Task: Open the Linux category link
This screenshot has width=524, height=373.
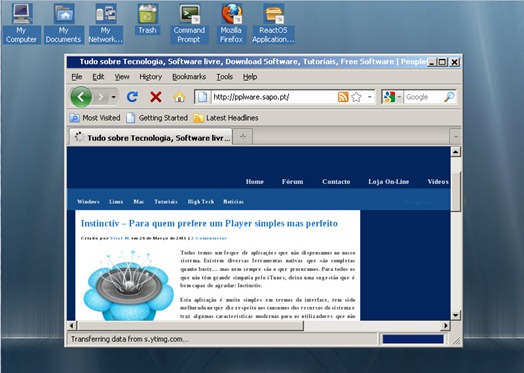Action: click(116, 202)
